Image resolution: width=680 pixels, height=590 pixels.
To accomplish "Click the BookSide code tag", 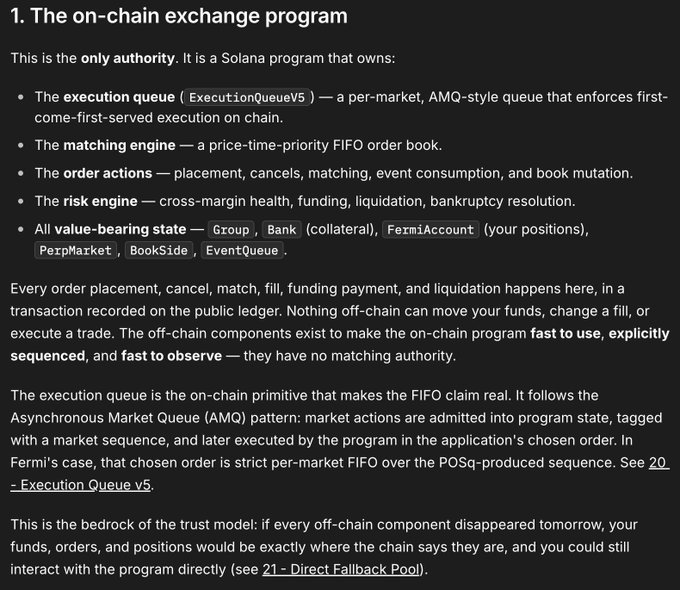I will click(159, 251).
